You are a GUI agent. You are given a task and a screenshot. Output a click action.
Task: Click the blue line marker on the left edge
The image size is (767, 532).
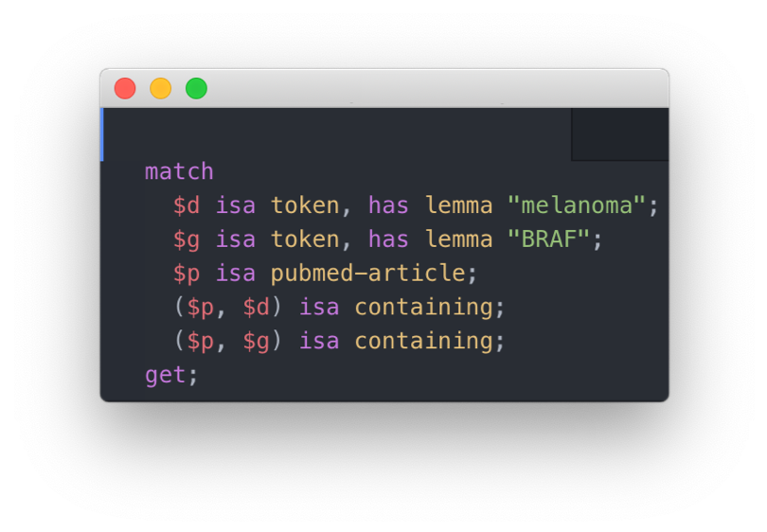101,134
